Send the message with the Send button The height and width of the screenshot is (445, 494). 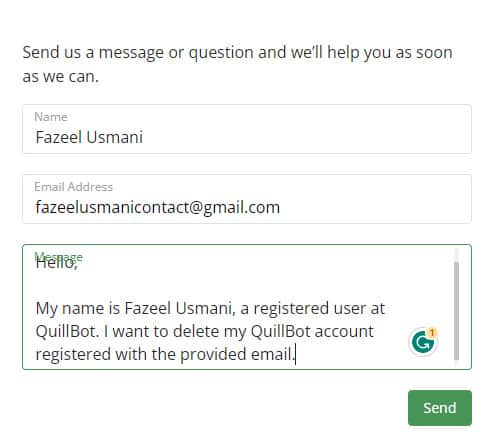[440, 408]
